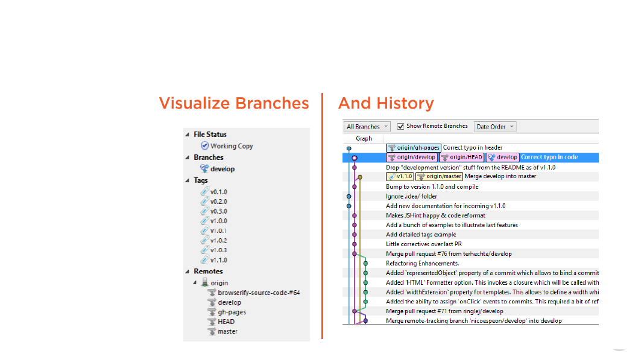Collapse the Tags section
This screenshot has height=362, width=644.
tap(188, 180)
